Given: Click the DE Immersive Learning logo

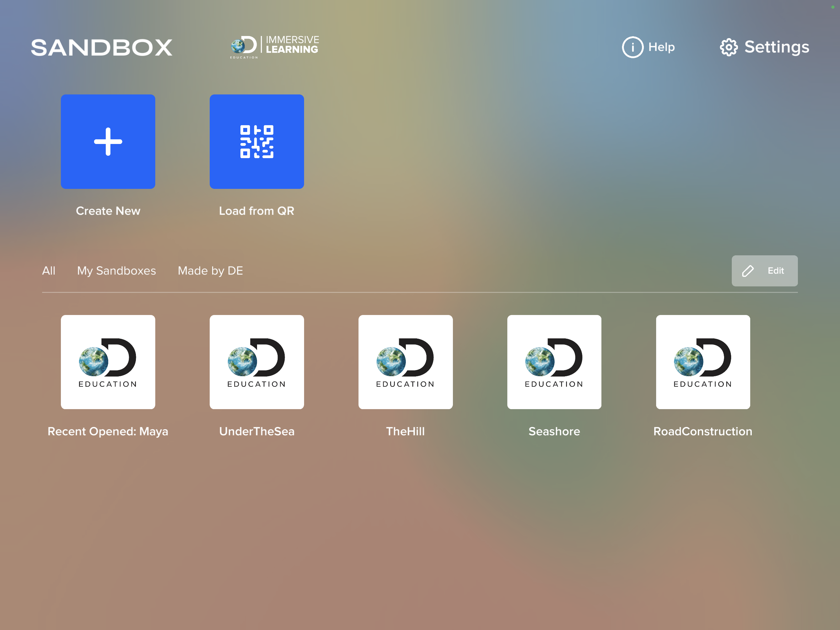Looking at the screenshot, I should (275, 46).
